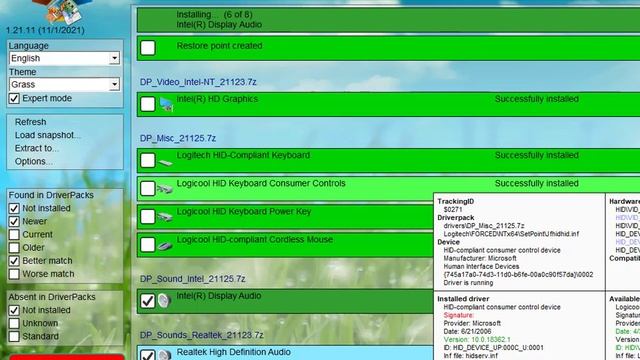Screen dimensions: 640x360
Task: Enable the Standard drivers filter
Action: [x=14, y=336]
